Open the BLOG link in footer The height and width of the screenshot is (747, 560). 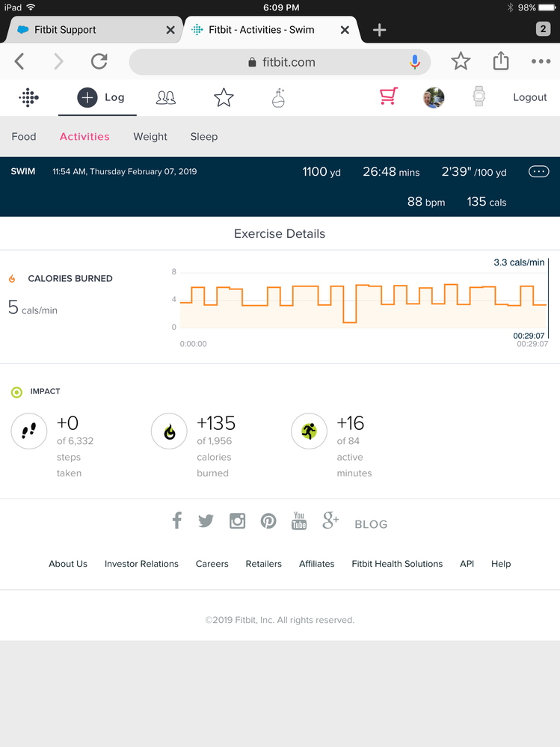pyautogui.click(x=371, y=524)
